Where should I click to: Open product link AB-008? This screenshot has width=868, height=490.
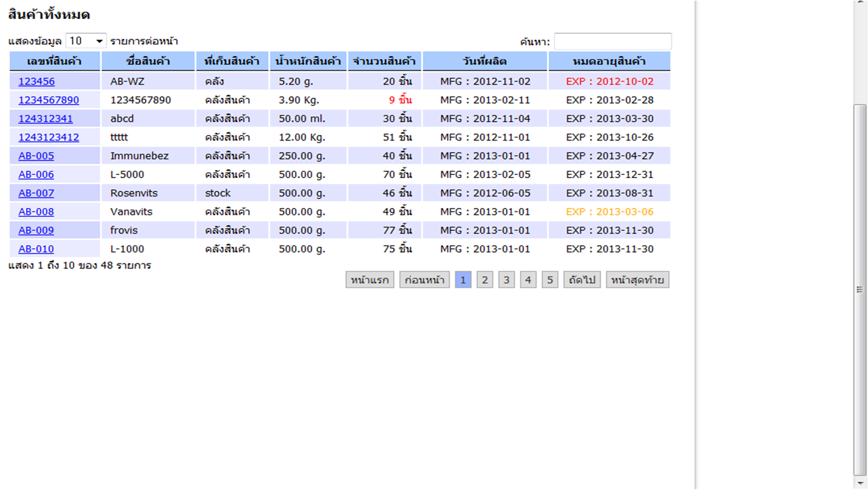pos(36,211)
